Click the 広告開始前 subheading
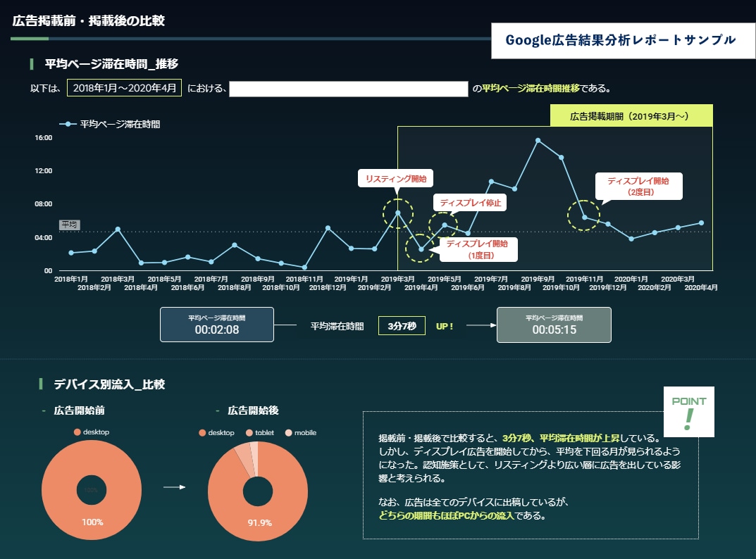756x559 pixels. [x=80, y=410]
